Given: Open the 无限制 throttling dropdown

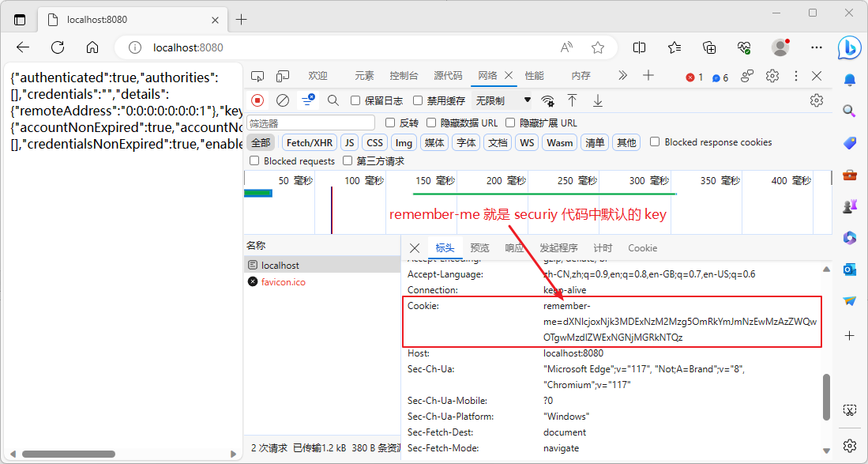Looking at the screenshot, I should pyautogui.click(x=502, y=100).
